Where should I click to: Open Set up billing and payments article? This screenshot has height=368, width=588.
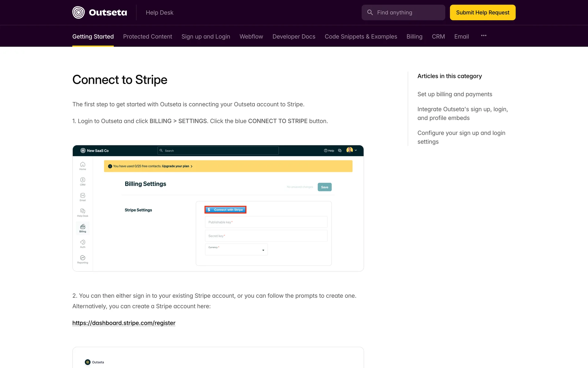[454, 94]
